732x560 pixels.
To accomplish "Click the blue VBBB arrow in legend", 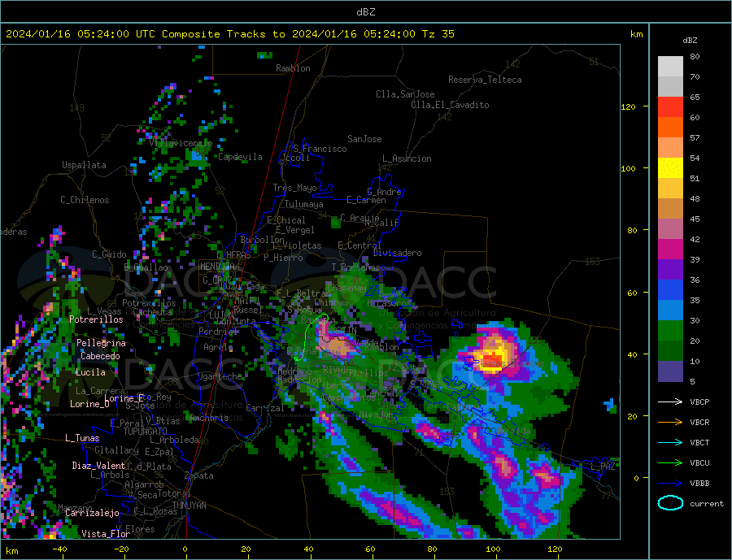I will [670, 483].
